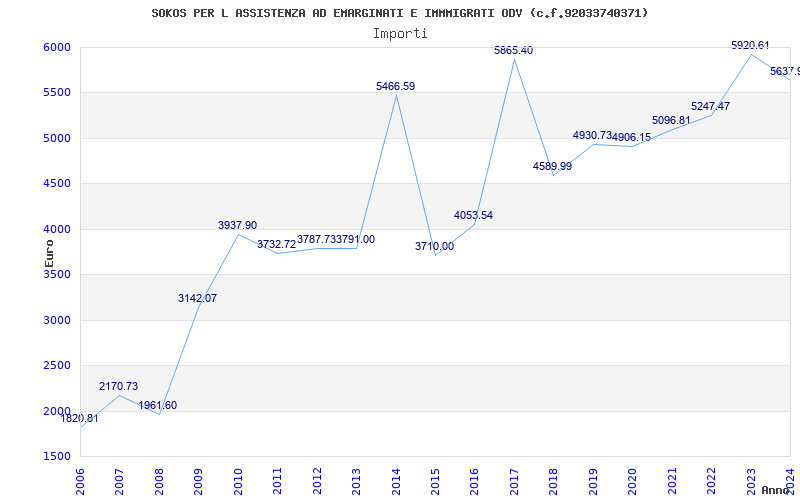Screen dimensions: 800x500
Task: Click the y-axis tick 2000
Action: pyautogui.click(x=57, y=411)
